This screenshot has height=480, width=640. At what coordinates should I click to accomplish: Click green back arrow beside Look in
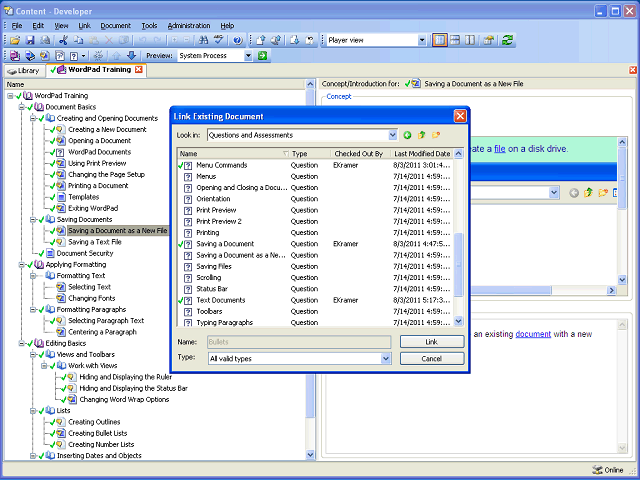click(408, 135)
